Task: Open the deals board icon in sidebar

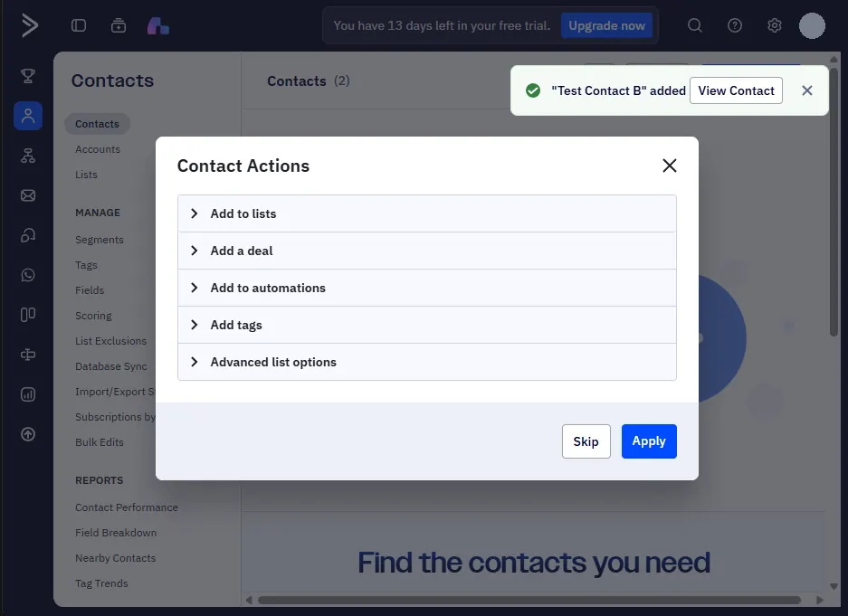Action: click(x=28, y=315)
